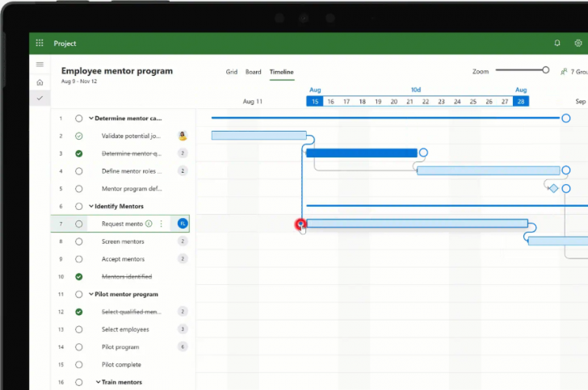Switch to the Grid view tab

(x=231, y=72)
